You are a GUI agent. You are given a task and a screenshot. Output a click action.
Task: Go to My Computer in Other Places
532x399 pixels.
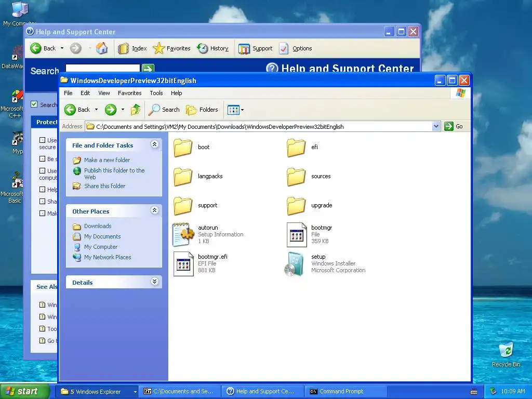pos(101,247)
